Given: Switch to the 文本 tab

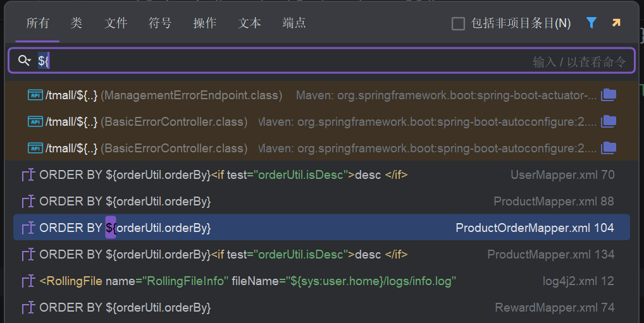Looking at the screenshot, I should [x=249, y=23].
